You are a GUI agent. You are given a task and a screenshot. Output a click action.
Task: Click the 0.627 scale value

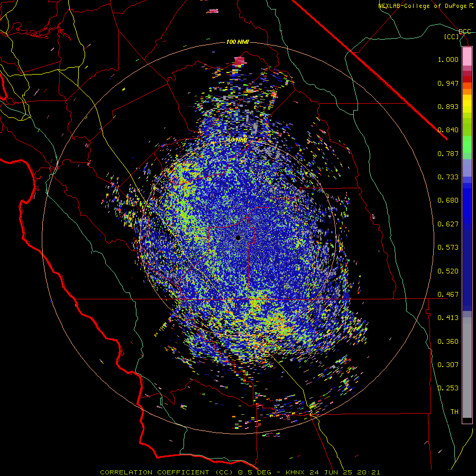(x=448, y=224)
